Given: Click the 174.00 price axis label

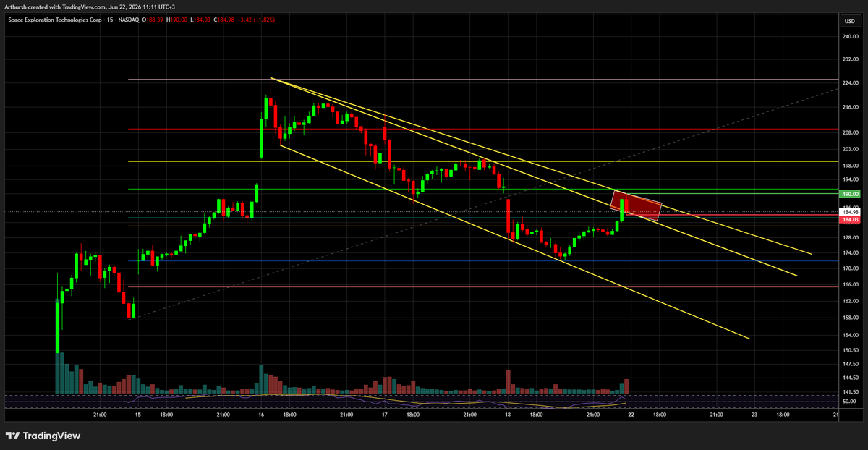Looking at the screenshot, I should click(850, 252).
